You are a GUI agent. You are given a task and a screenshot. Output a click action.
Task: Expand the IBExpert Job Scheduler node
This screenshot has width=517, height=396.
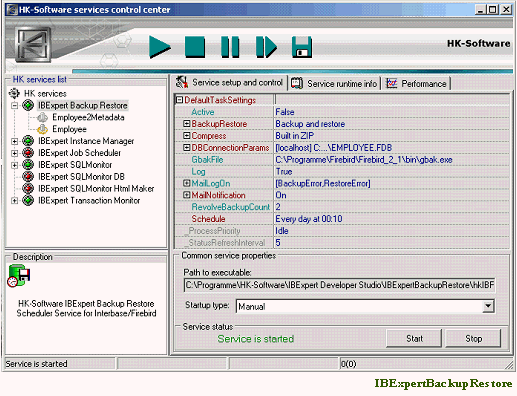click(15, 153)
